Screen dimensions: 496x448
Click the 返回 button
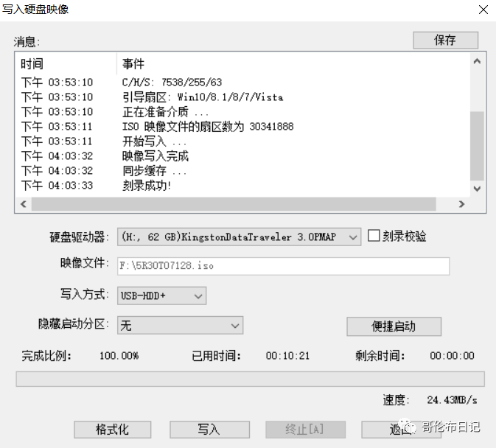[401, 430]
